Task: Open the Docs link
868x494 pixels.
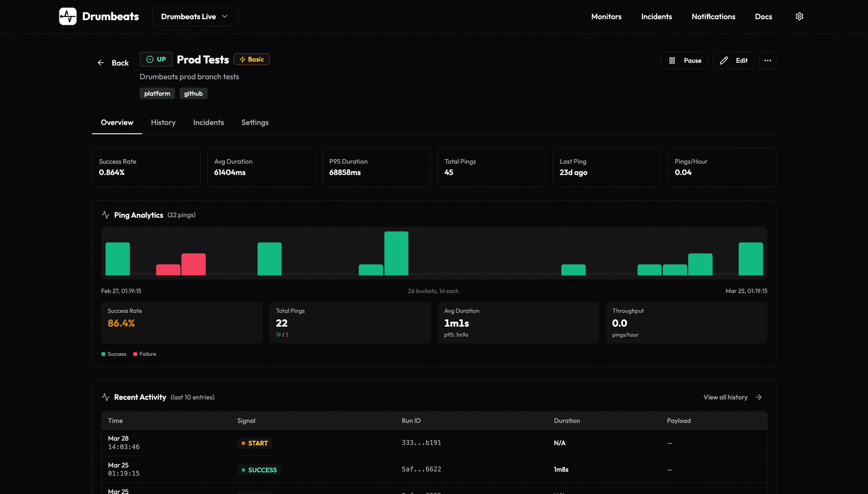Action: [763, 16]
